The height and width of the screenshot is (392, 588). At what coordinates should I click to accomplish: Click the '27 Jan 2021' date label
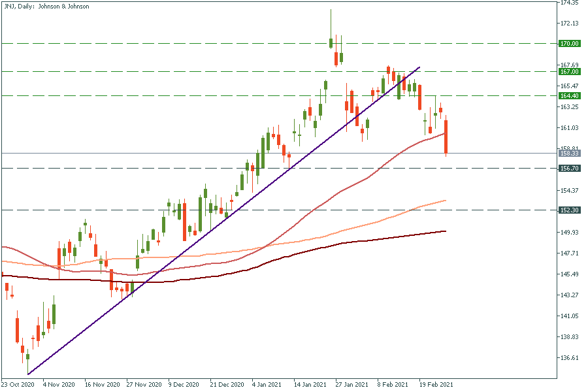pos(352,385)
